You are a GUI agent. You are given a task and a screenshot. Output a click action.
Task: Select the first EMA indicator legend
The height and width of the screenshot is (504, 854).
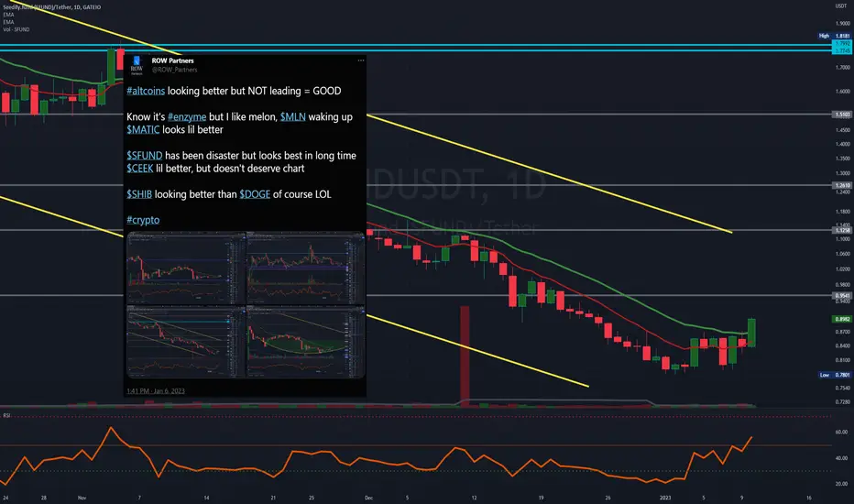click(9, 15)
